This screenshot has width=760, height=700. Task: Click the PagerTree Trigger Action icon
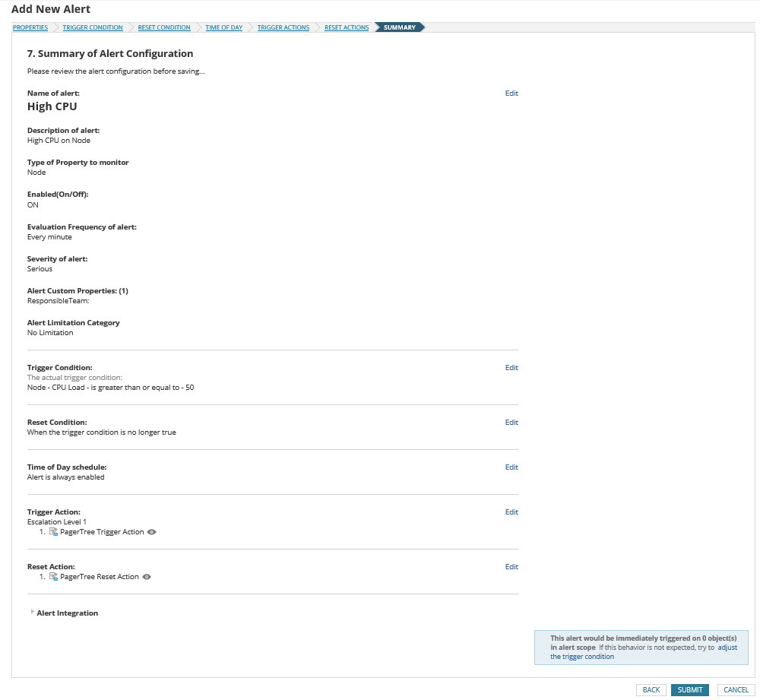tap(54, 532)
